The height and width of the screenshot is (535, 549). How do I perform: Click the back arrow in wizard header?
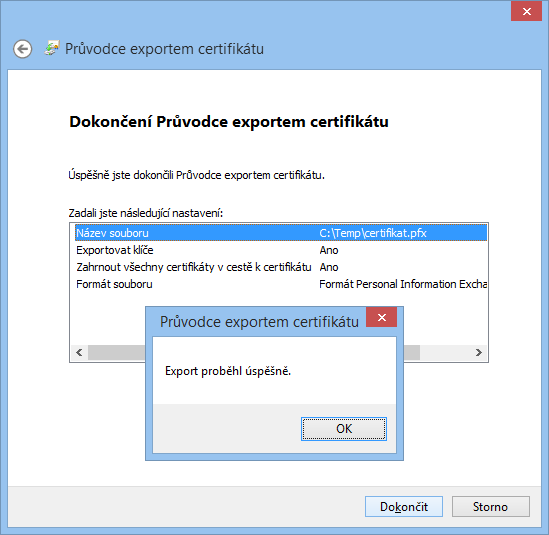tap(23, 49)
